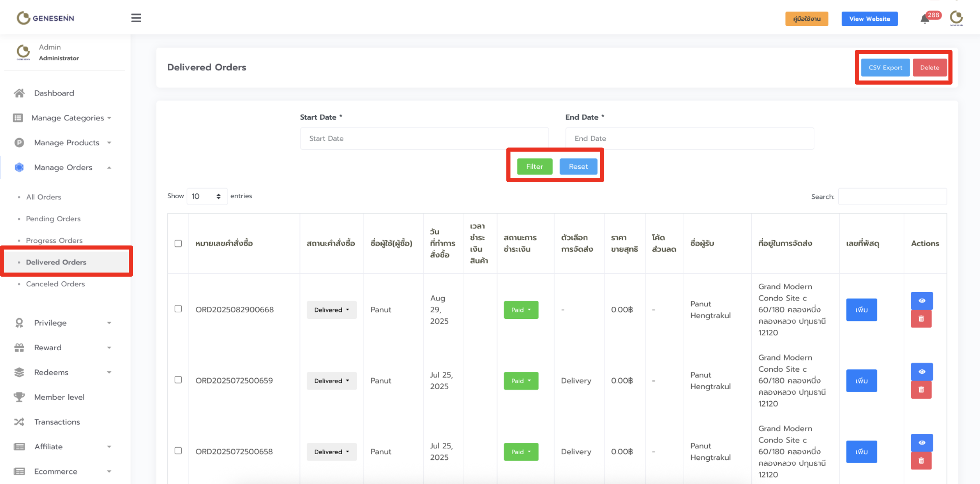Image resolution: width=980 pixels, height=484 pixels.
Task: Go to Canceled Orders menu item
Action: tap(55, 284)
